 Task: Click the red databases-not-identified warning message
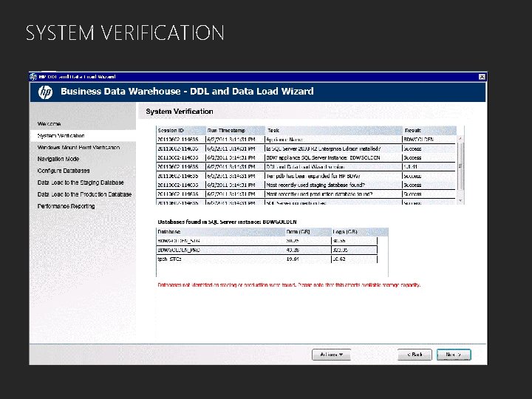[x=289, y=285]
